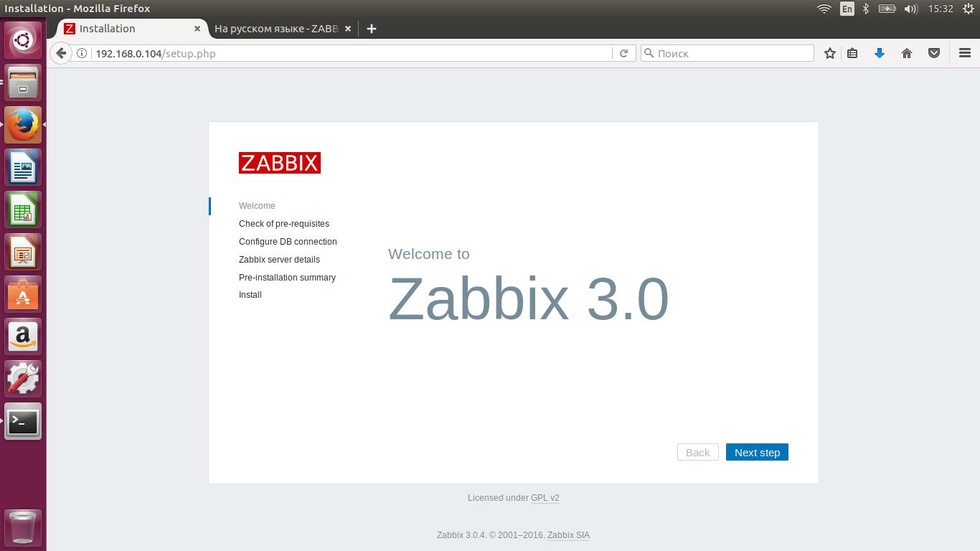Select Configure DB connection step
Image resolution: width=980 pixels, height=551 pixels.
point(288,242)
